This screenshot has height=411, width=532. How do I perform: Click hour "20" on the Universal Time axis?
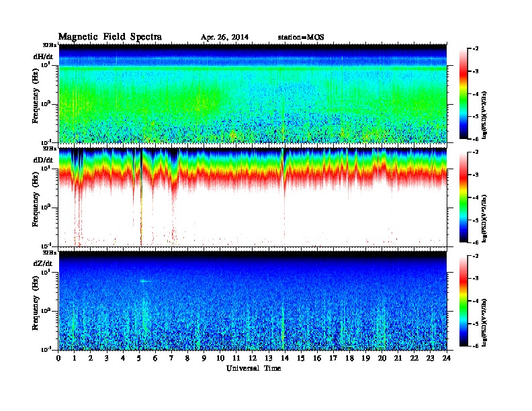pyautogui.click(x=382, y=358)
